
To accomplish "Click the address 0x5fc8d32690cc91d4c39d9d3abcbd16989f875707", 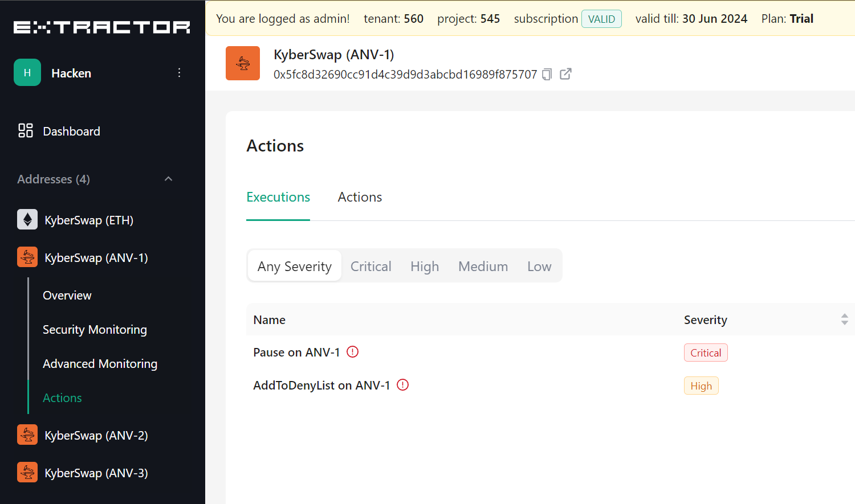I will click(x=405, y=75).
